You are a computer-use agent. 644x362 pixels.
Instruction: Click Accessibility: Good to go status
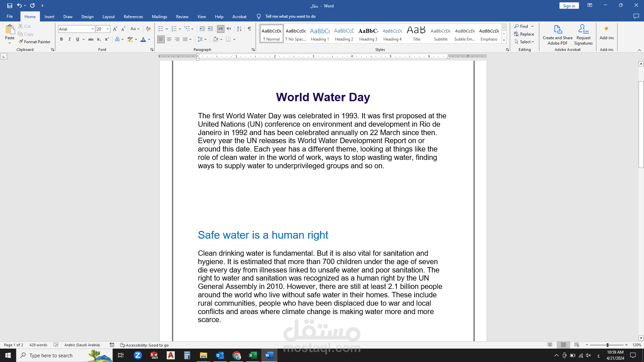tap(144, 345)
